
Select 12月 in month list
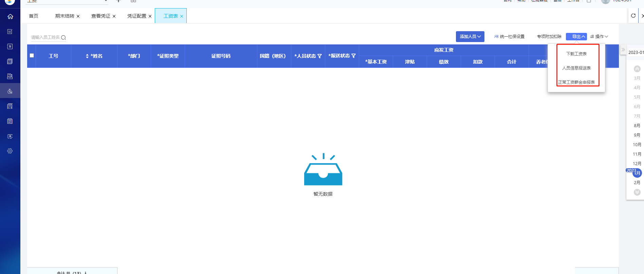[x=637, y=164]
